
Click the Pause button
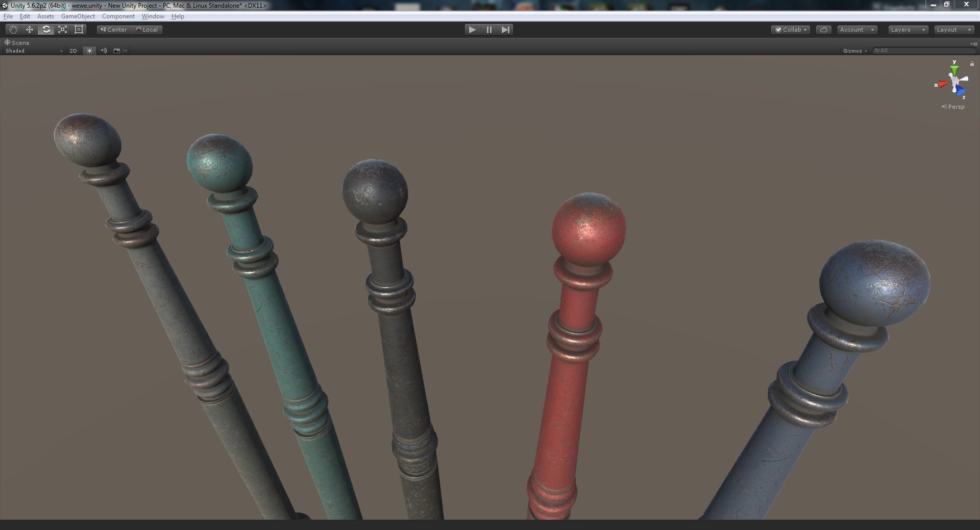click(x=489, y=30)
